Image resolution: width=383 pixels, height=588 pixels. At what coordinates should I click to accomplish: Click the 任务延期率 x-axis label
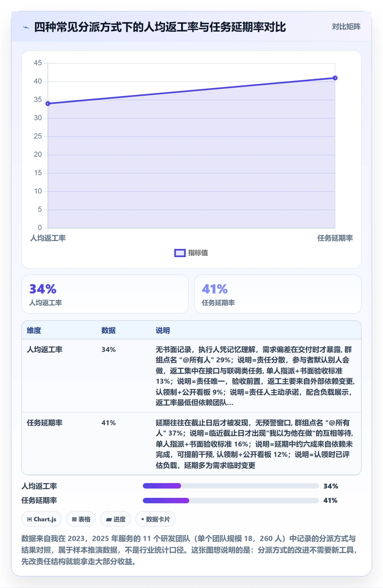pyautogui.click(x=335, y=238)
